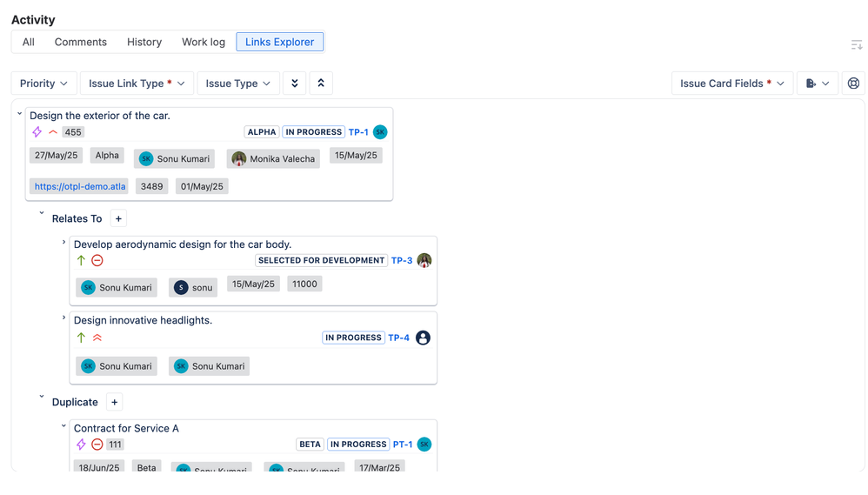
Task: Click the red priority chevron on TP-1 card
Action: 53,131
